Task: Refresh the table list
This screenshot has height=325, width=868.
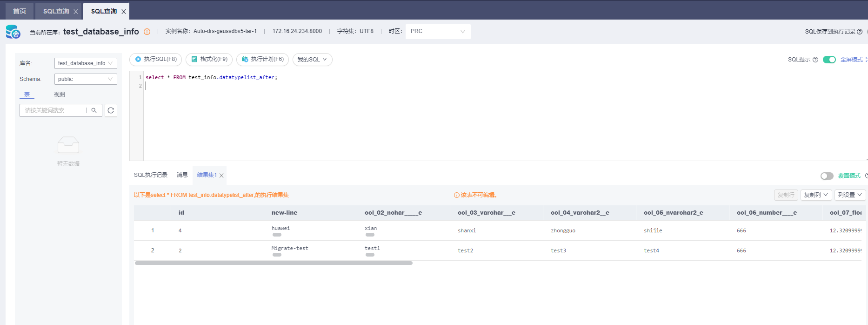Action: [x=111, y=110]
